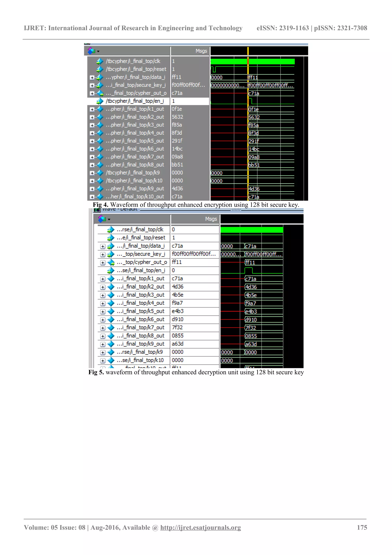
Task: Open the ijret.esatjournals.org link
Action: point(200,527)
